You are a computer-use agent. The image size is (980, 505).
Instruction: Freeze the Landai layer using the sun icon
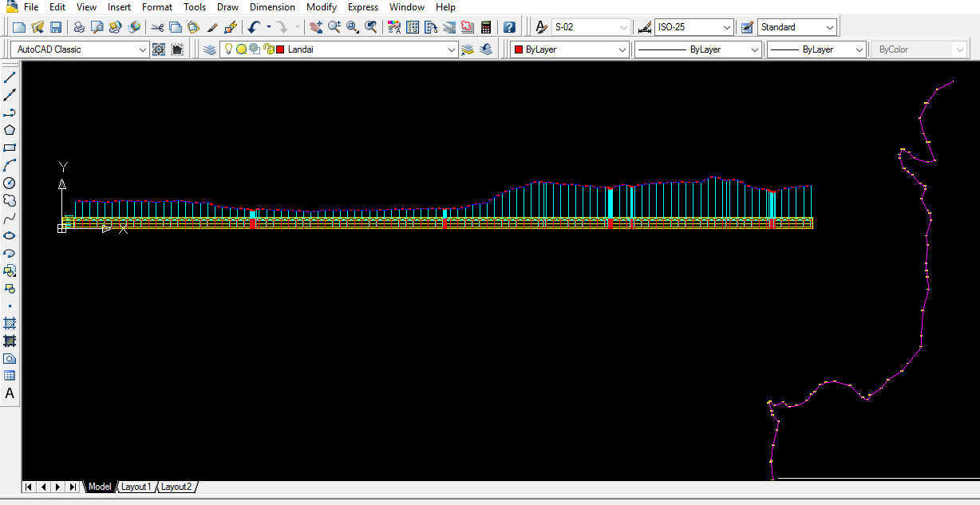pos(240,49)
